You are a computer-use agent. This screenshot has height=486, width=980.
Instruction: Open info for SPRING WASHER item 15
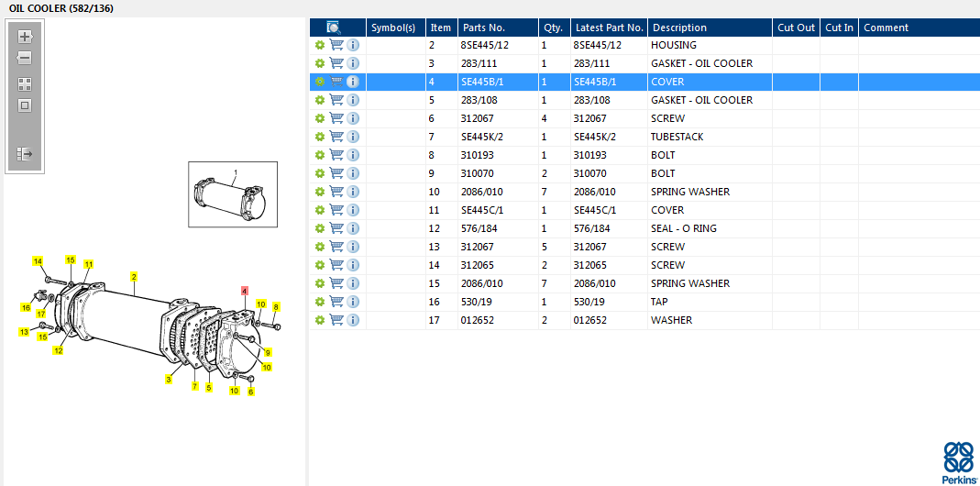353,283
